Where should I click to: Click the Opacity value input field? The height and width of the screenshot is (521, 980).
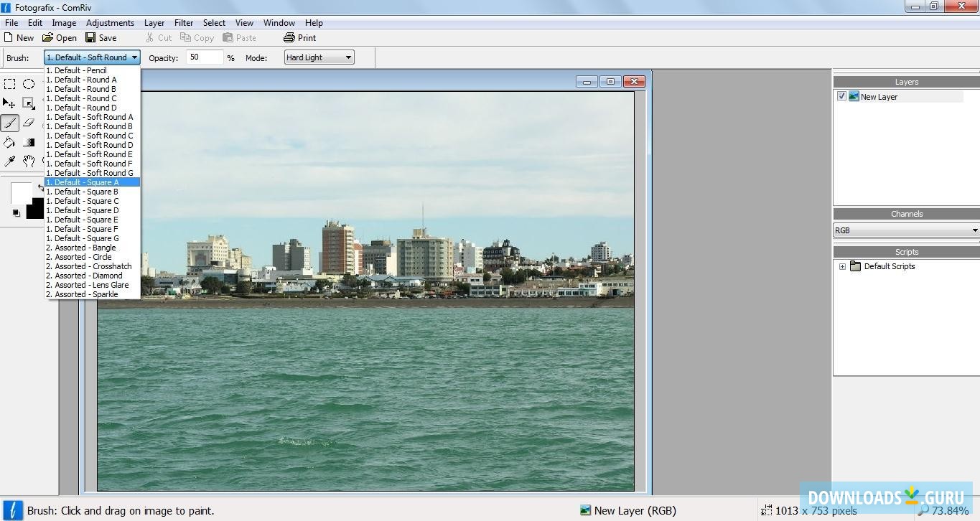click(204, 57)
